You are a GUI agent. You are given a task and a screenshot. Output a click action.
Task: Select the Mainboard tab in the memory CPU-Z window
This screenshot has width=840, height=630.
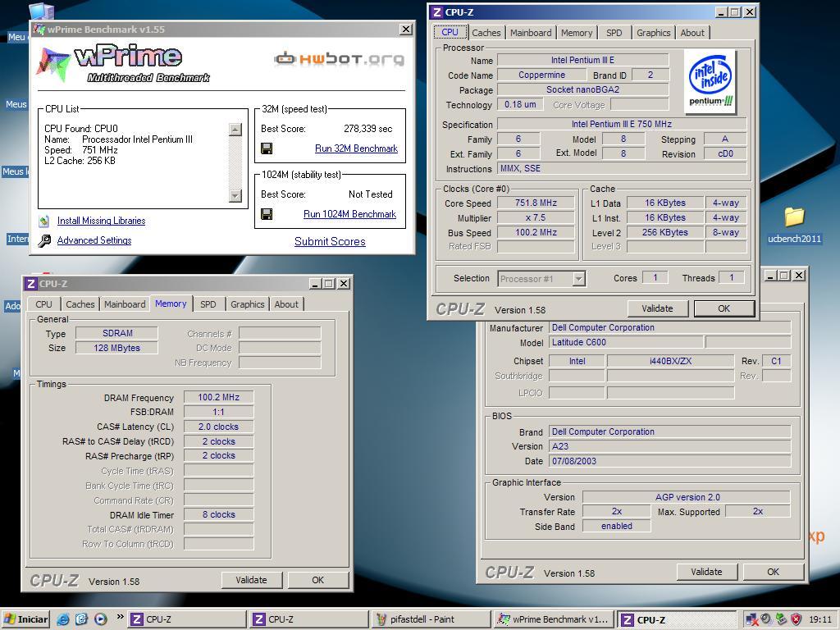125,304
